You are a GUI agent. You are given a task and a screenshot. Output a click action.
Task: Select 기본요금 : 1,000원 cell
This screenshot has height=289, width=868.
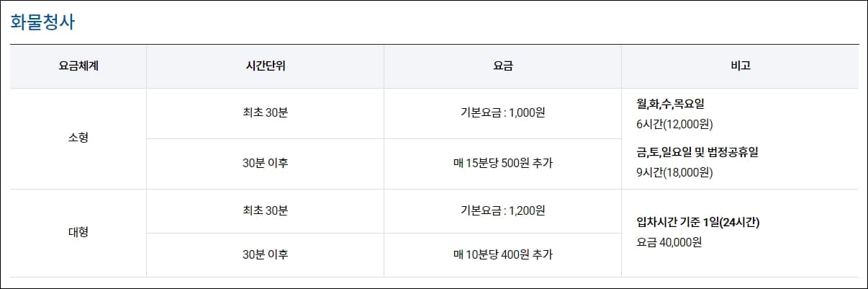502,113
